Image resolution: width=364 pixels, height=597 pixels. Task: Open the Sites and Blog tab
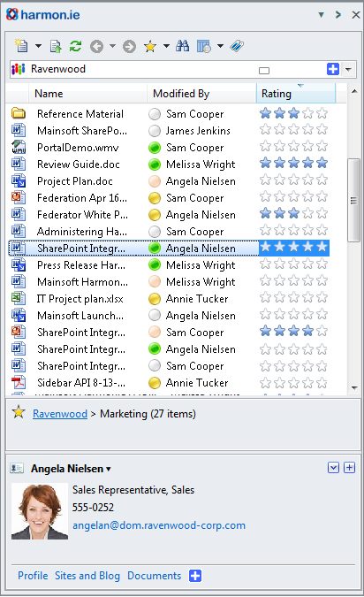(x=87, y=576)
